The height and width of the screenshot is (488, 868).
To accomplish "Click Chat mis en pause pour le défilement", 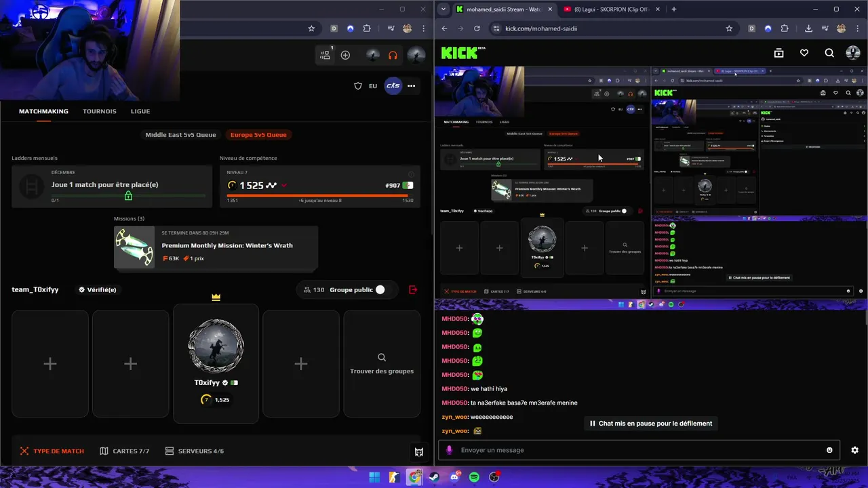I will (x=651, y=424).
